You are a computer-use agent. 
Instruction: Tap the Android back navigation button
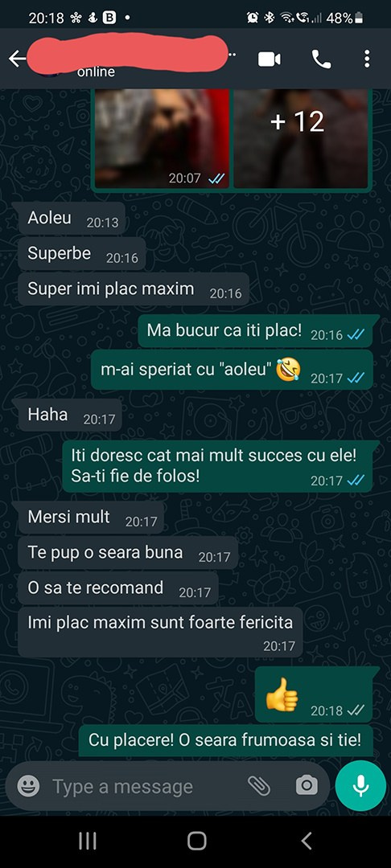tap(307, 841)
